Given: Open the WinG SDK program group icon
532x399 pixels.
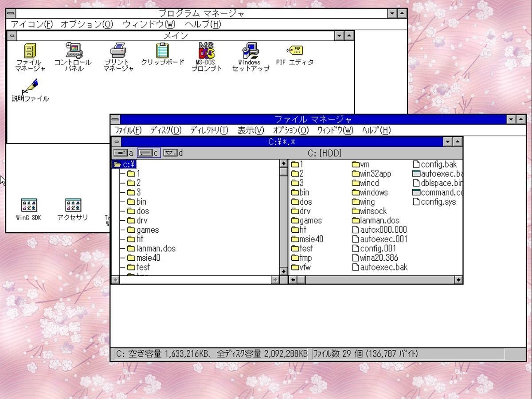Looking at the screenshot, I should point(29,210).
